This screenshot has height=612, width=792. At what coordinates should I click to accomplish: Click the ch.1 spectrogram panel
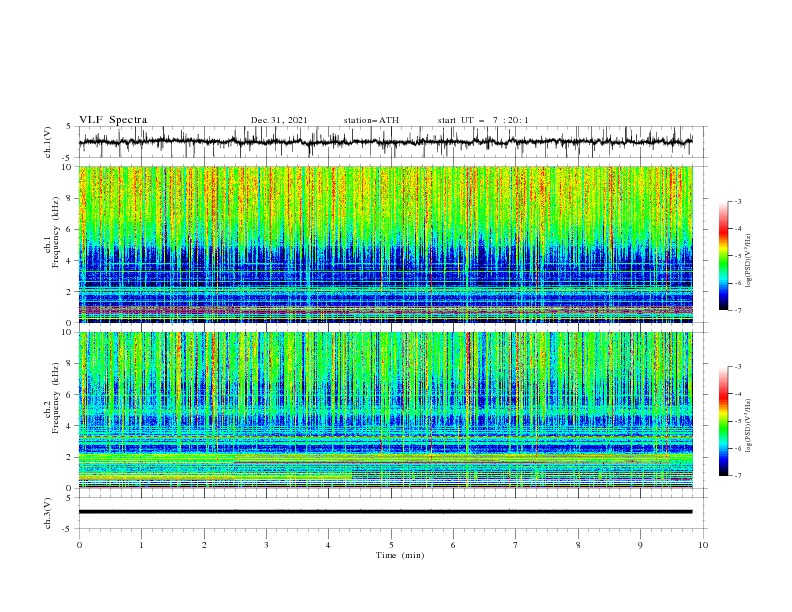coord(385,244)
